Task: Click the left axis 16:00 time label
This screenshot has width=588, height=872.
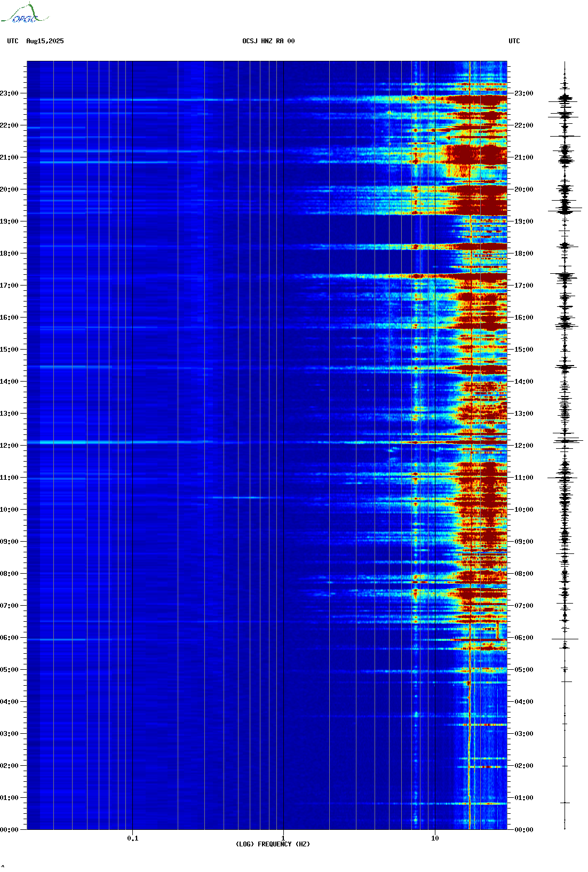Action: click(9, 318)
